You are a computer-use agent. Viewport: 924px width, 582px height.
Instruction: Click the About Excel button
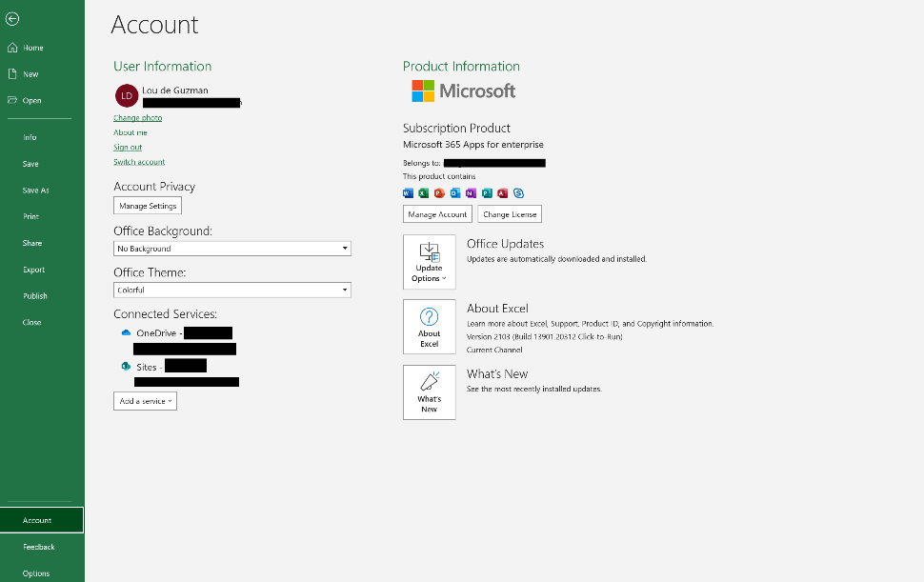(429, 327)
